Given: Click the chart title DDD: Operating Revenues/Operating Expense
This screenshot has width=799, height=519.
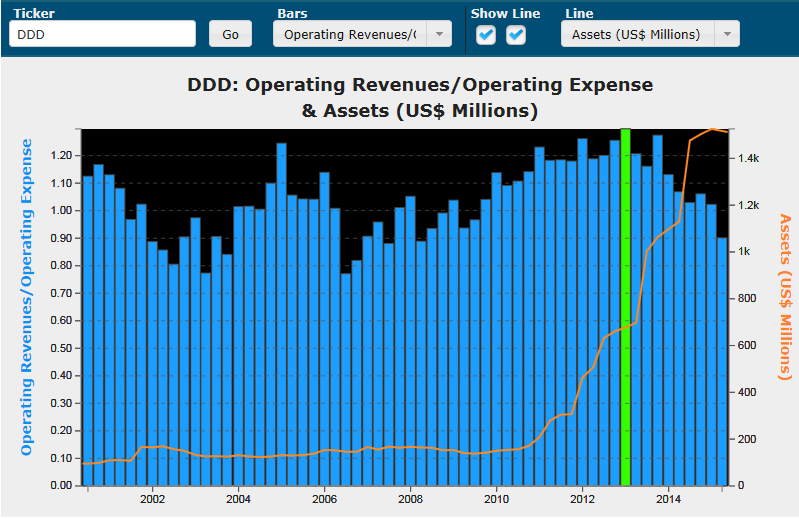Looking at the screenshot, I should coord(420,85).
